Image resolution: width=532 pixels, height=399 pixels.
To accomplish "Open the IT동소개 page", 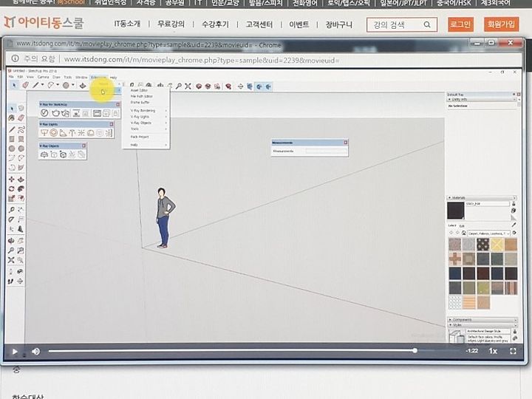I will pos(127,24).
